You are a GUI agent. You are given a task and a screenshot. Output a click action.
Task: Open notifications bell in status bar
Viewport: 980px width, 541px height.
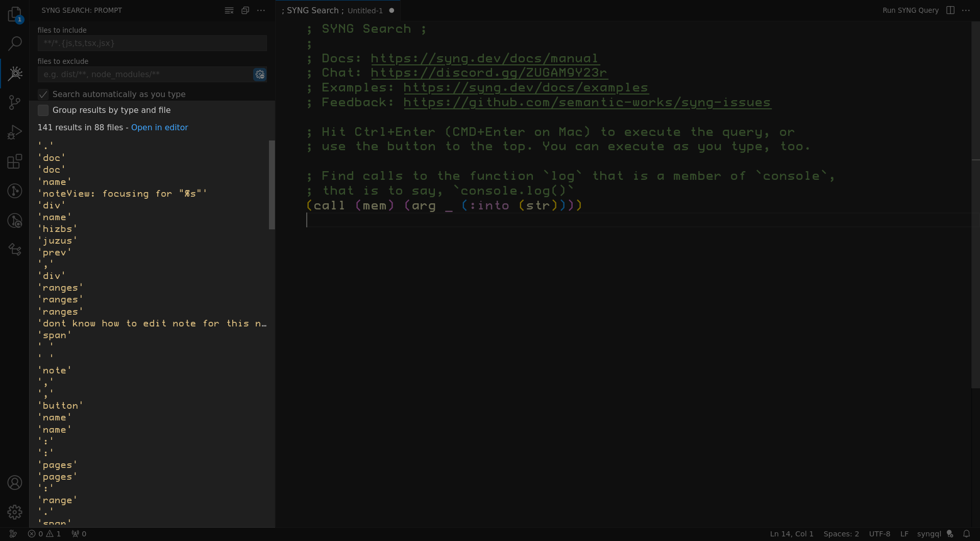point(966,534)
